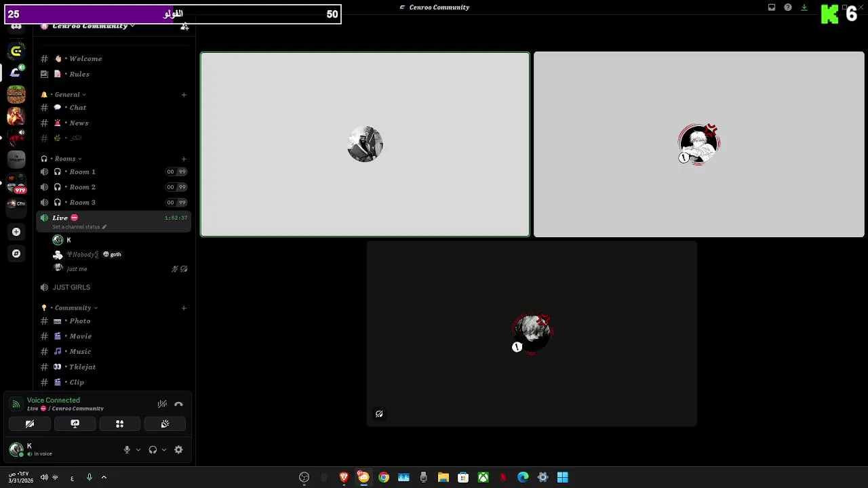Click Set a channel status text
868x488 pixels.
tap(76, 227)
